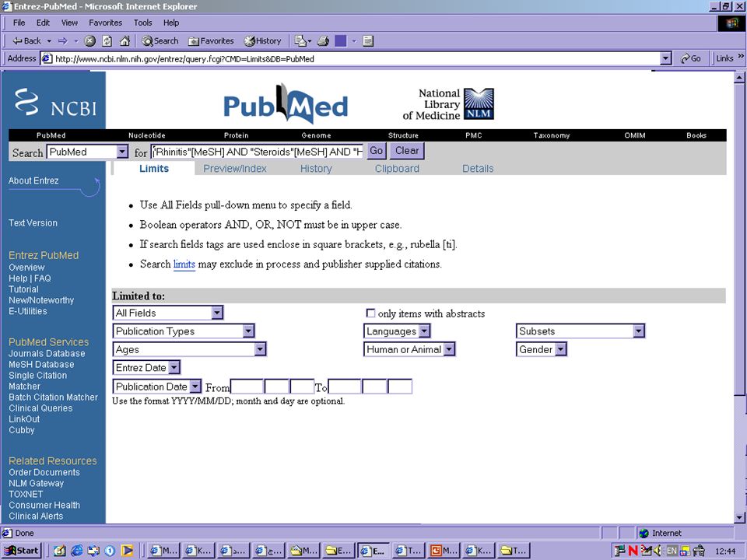Switch to the History tab in PubMed

point(316,169)
